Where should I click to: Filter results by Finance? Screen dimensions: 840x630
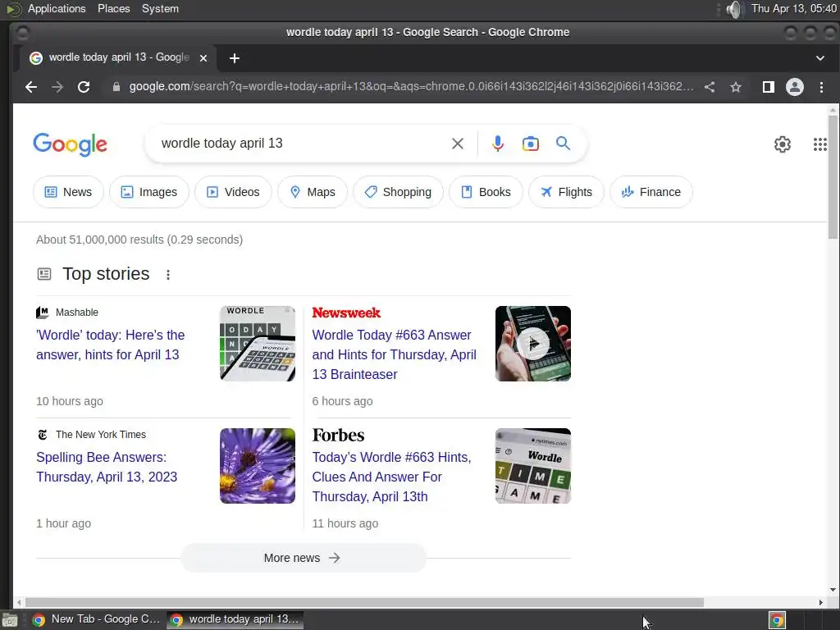(651, 192)
